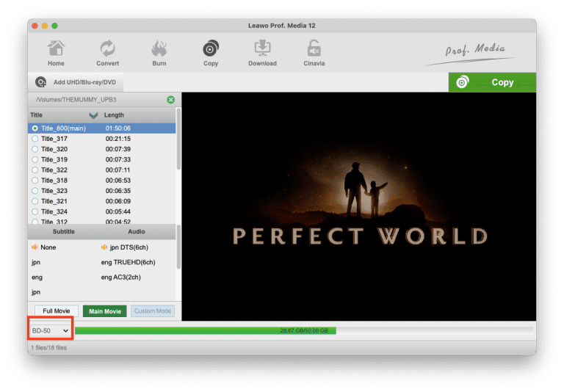
Task: Select eng subtitle track
Action: [x=37, y=277]
